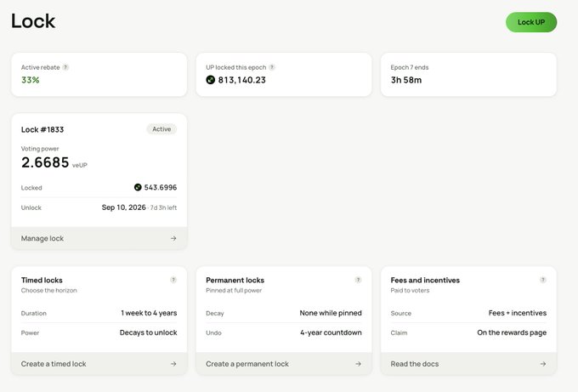The width and height of the screenshot is (578, 392).
Task: Click the 2.6685 voting power value
Action: [45, 162]
